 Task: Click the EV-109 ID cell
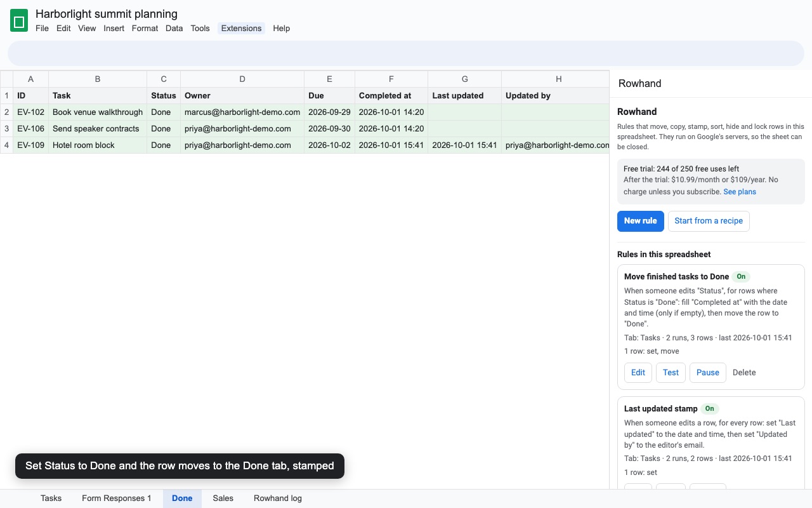click(30, 145)
